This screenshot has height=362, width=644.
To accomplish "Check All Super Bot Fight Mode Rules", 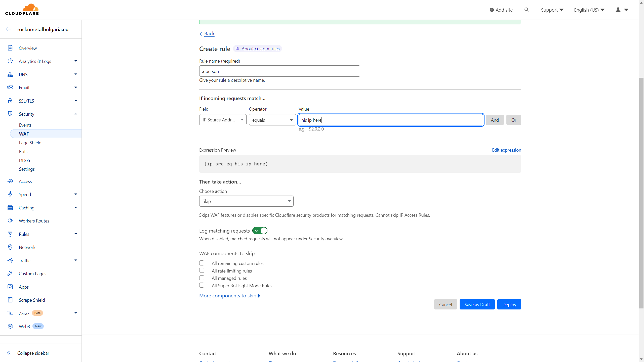I will point(202,285).
